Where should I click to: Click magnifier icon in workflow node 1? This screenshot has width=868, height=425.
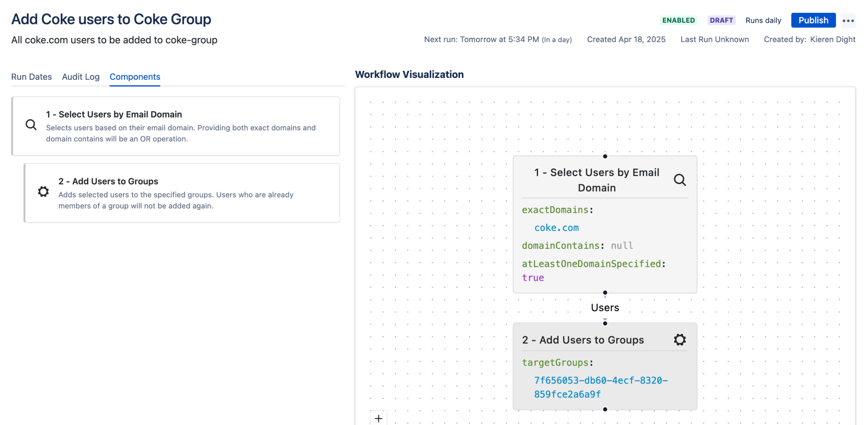(680, 180)
